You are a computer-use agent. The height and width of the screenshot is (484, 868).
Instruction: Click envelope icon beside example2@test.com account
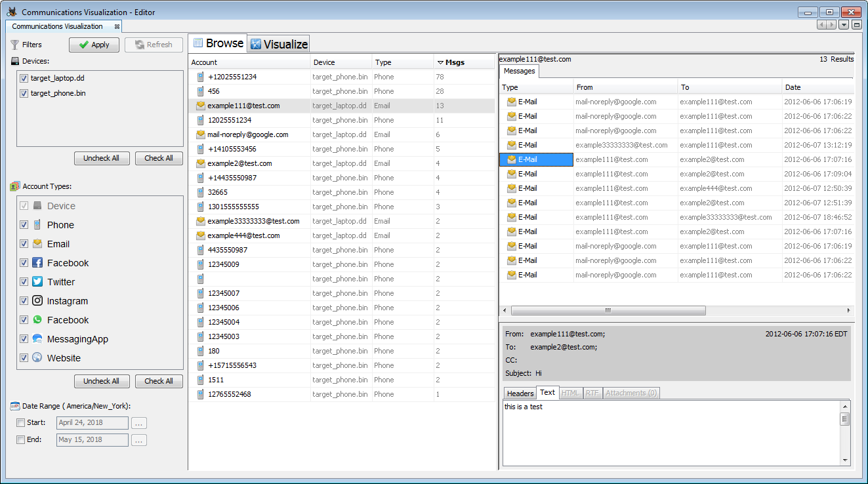coord(201,163)
